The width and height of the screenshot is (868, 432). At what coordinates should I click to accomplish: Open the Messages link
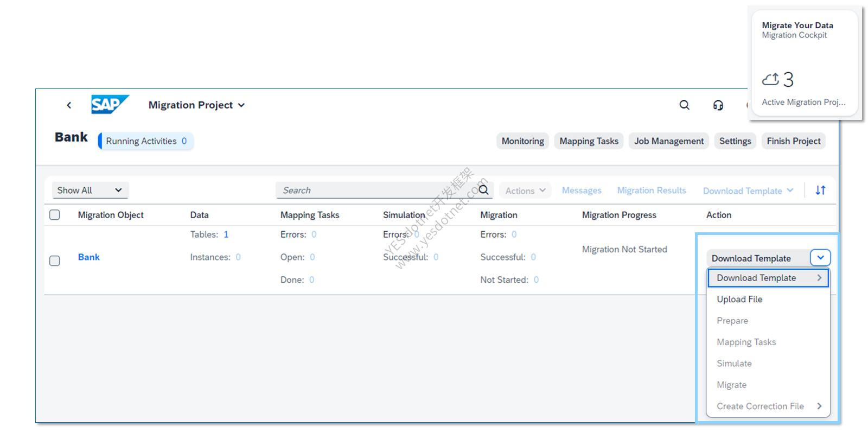pos(582,190)
